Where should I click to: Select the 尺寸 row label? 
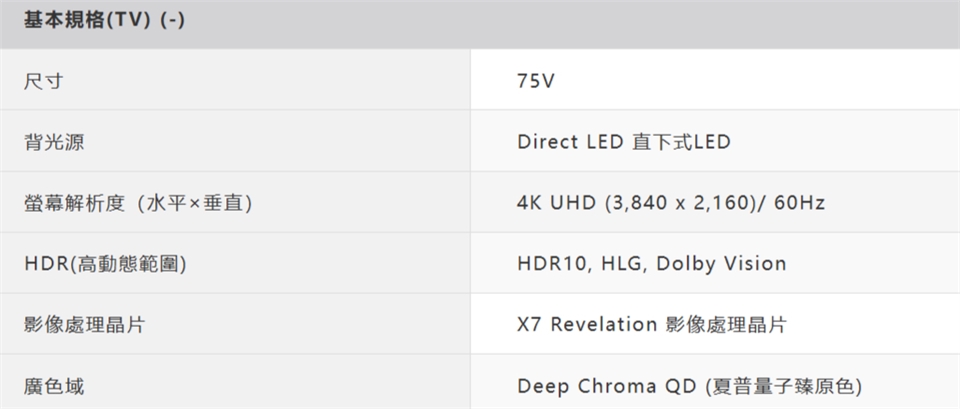click(45, 81)
